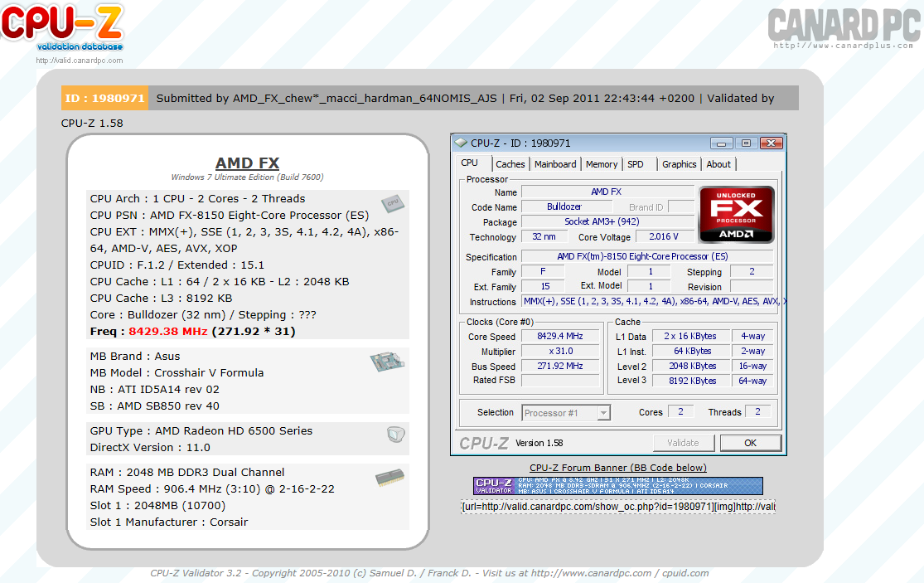Click the 'NB : ATI ID5A14 rev 02' line
This screenshot has width=924, height=583.
point(154,389)
